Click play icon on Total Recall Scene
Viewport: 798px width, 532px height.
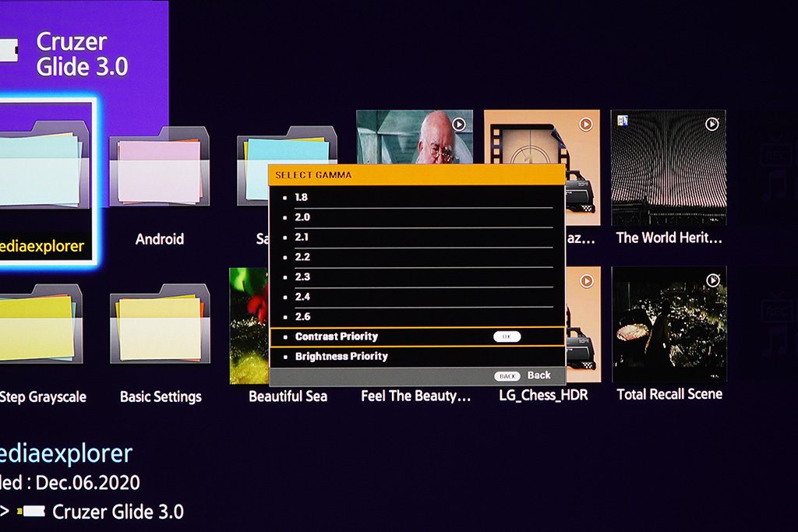tap(712, 280)
